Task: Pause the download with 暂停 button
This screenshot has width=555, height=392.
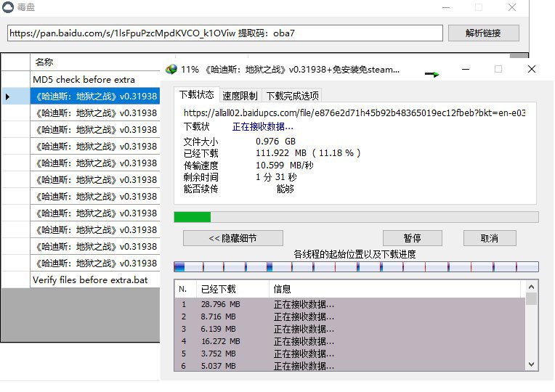Action: point(413,238)
